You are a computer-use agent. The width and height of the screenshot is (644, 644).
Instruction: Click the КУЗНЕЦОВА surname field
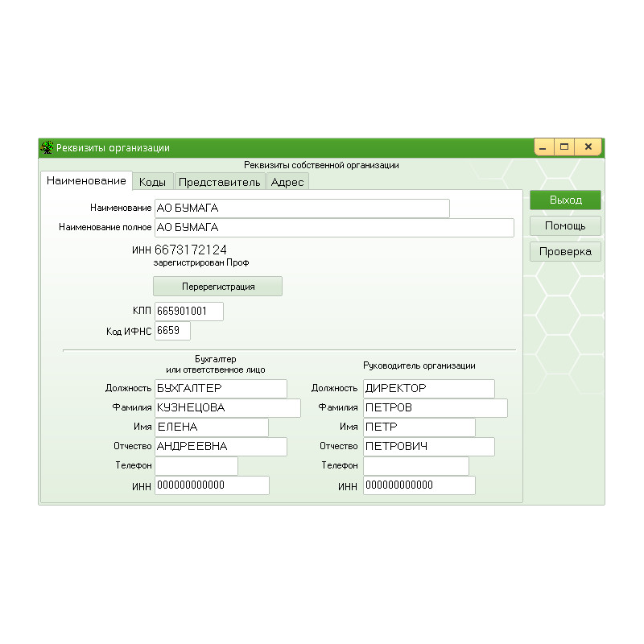click(x=227, y=407)
